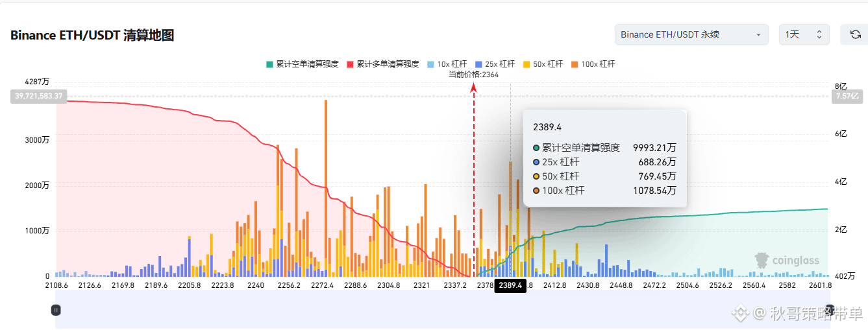The image size is (868, 330).
Task: Click the Binance ETH/USDT 清算地图 title
Action: pyautogui.click(x=92, y=36)
